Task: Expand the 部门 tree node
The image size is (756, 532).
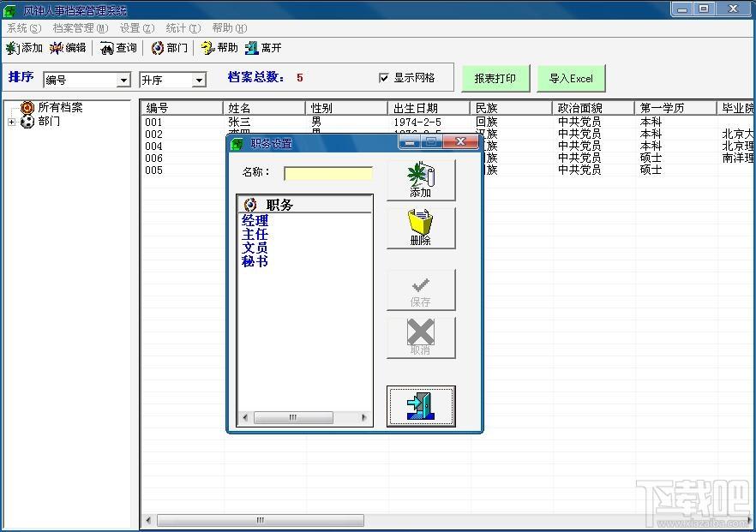Action: (x=12, y=122)
